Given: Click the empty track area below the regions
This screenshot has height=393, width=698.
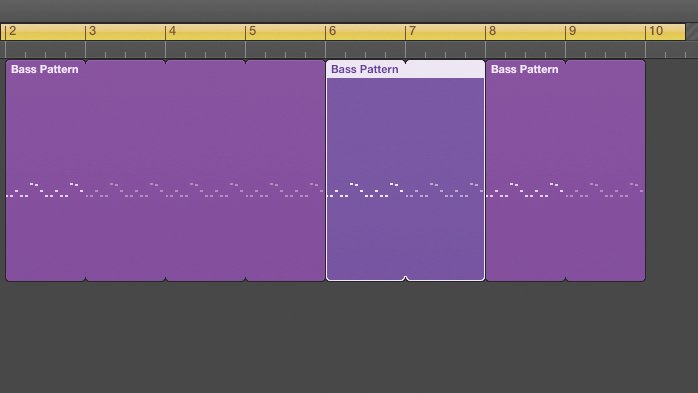Looking at the screenshot, I should point(349,337).
